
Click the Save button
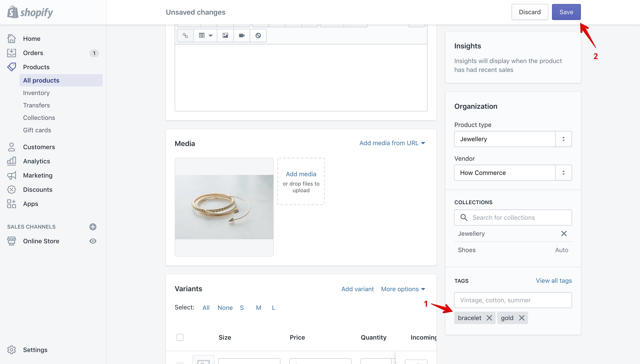(x=566, y=12)
